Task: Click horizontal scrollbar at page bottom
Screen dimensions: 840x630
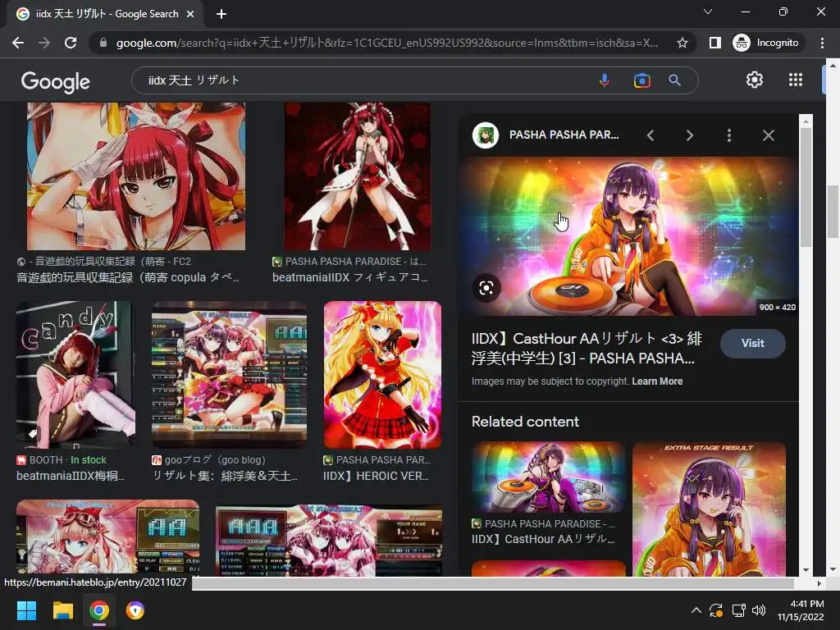Action: pos(493,583)
